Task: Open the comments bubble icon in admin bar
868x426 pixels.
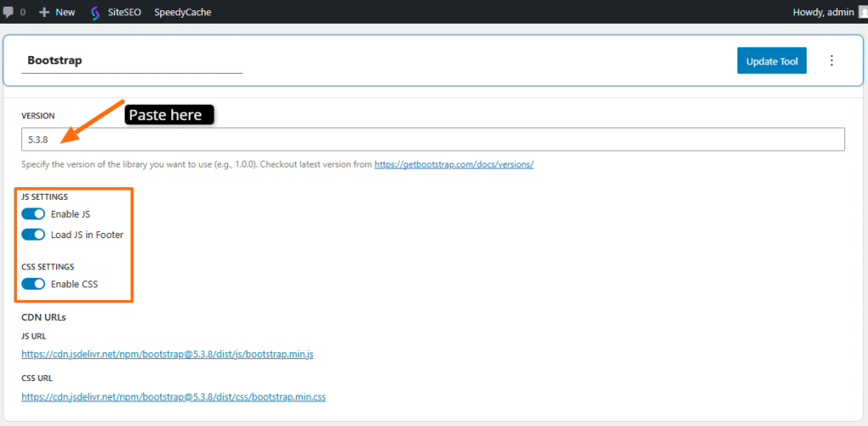Action: pos(8,12)
